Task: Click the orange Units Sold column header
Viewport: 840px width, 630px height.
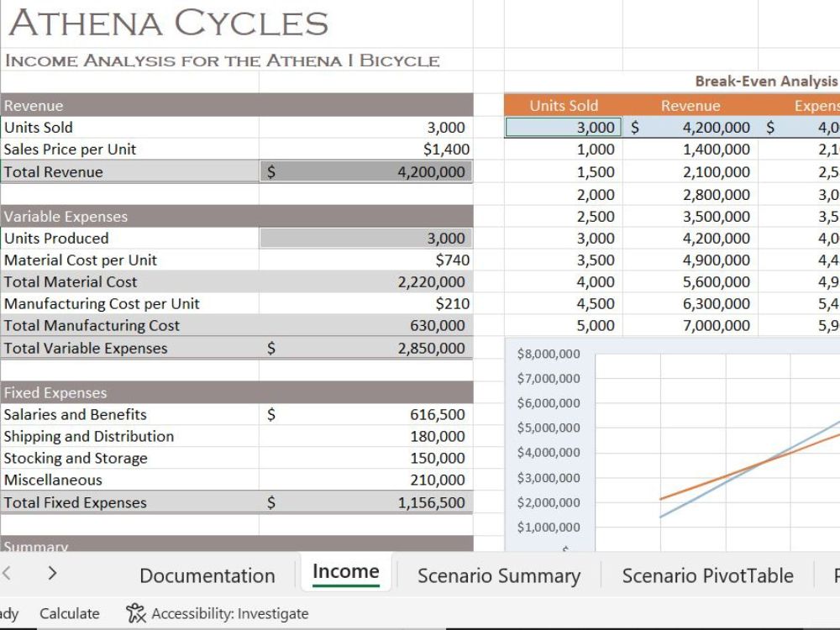Action: point(564,105)
